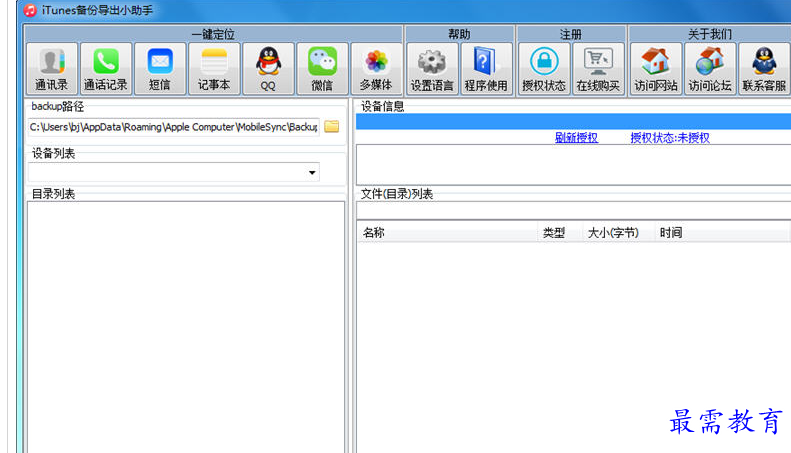The height and width of the screenshot is (453, 791).
Task: Open the 通讯录 contacts tool
Action: (52, 69)
